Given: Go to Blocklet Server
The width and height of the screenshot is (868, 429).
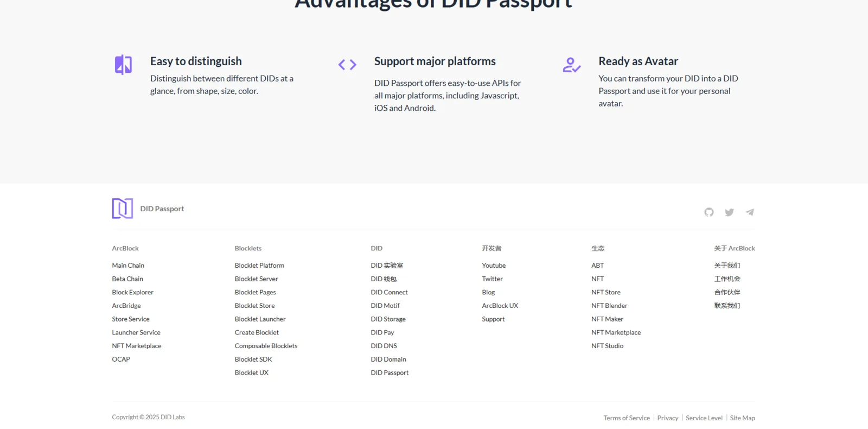Looking at the screenshot, I should click(256, 279).
